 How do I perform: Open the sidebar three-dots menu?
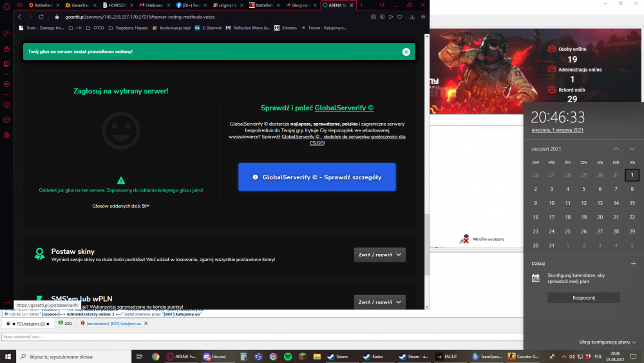(x=6, y=302)
